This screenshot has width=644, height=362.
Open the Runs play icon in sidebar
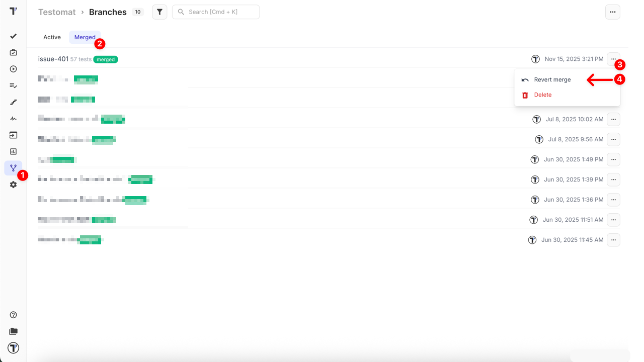tap(13, 69)
